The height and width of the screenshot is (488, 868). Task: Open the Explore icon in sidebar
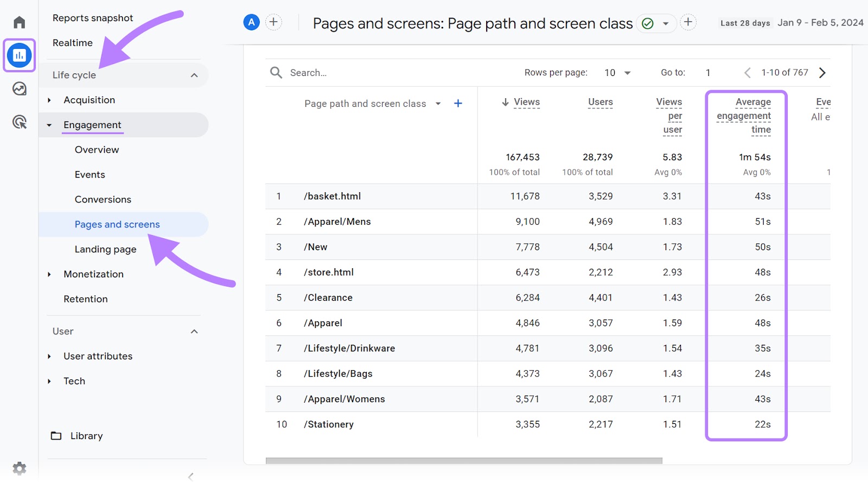(20, 88)
